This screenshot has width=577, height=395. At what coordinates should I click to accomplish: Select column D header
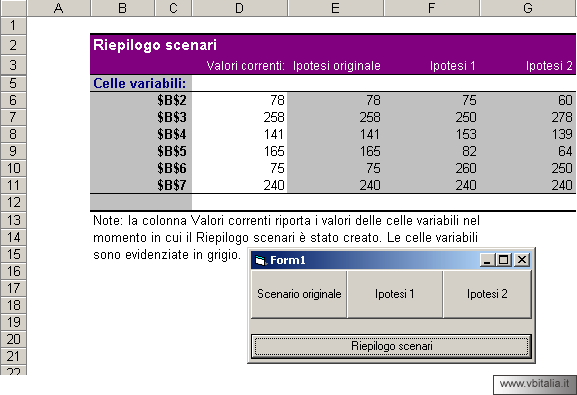(240, 8)
